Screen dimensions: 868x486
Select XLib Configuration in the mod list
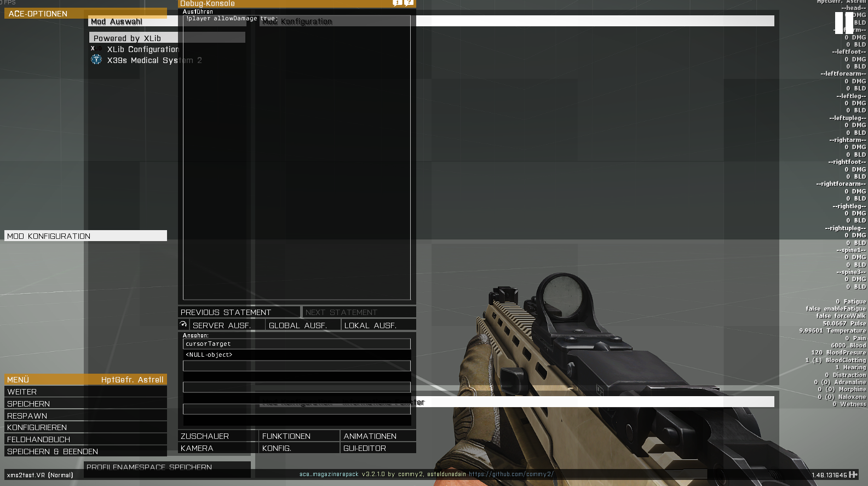(x=143, y=49)
